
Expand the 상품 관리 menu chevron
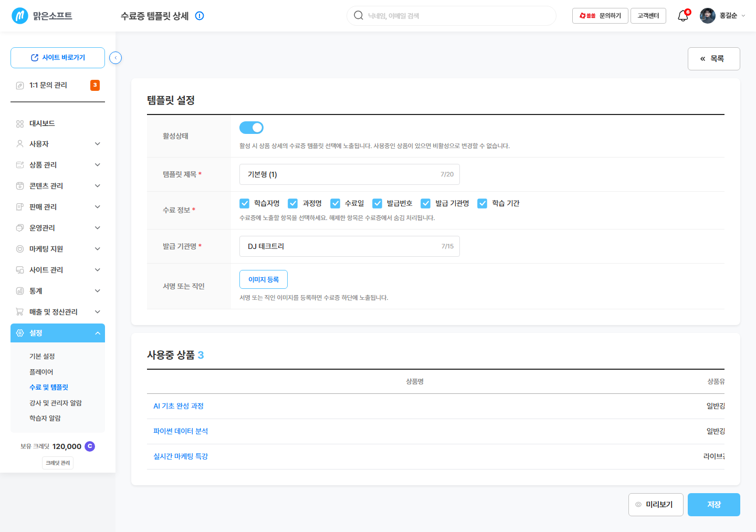[x=98, y=165]
